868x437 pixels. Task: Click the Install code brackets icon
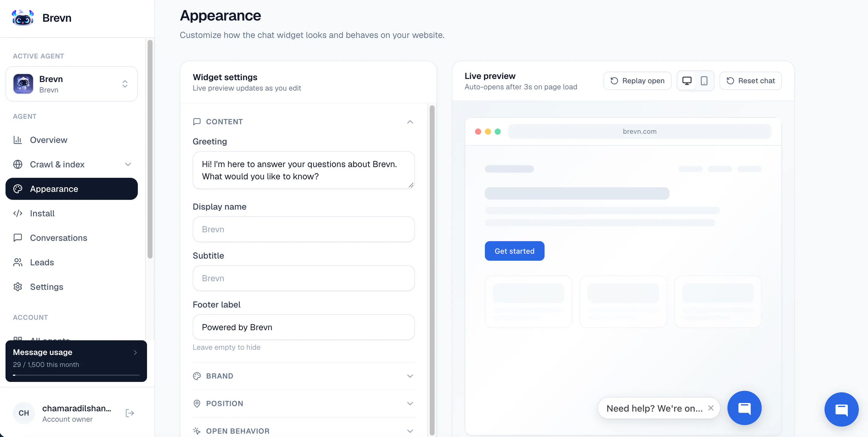17,213
